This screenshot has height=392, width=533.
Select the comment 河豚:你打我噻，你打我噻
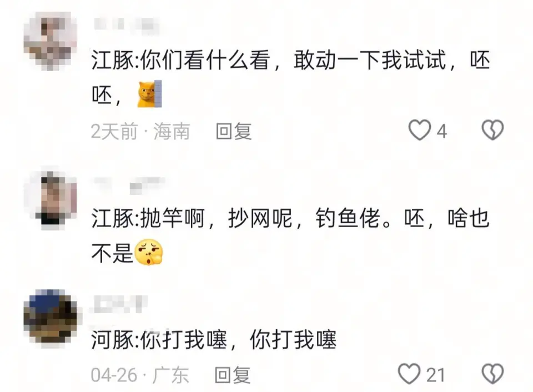pos(214,339)
